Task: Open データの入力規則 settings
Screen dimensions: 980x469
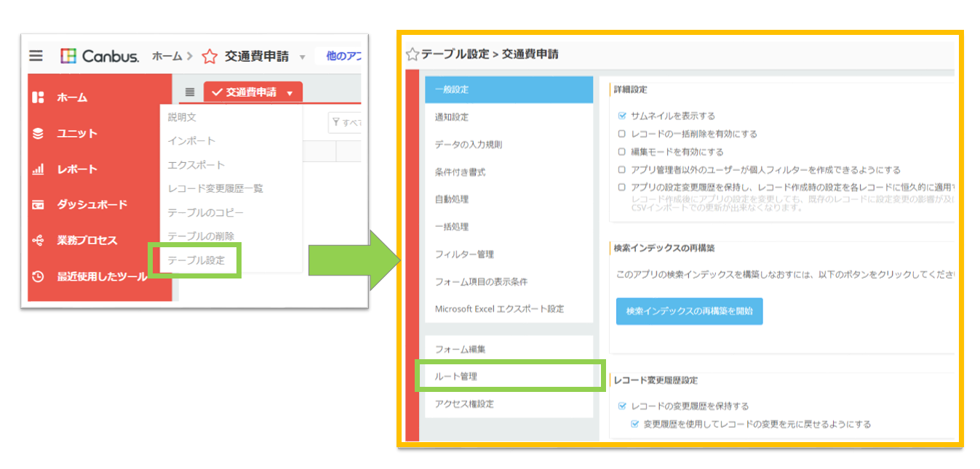Action: pos(509,145)
